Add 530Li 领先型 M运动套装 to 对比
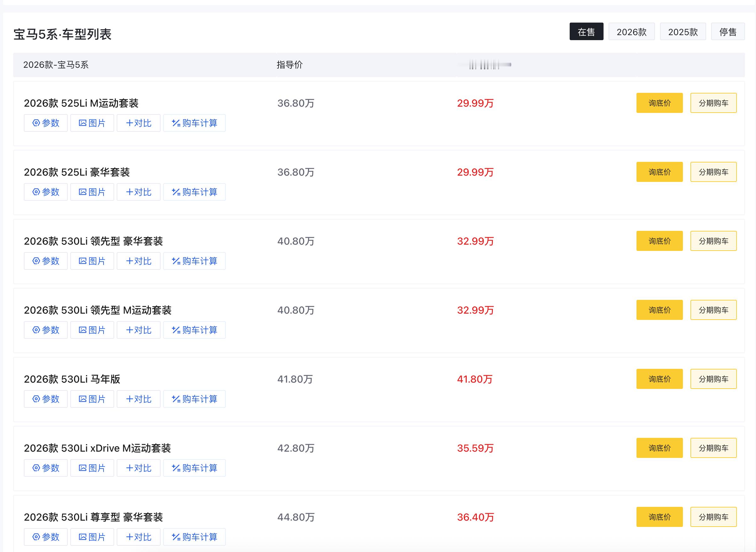The height and width of the screenshot is (552, 756). (139, 330)
